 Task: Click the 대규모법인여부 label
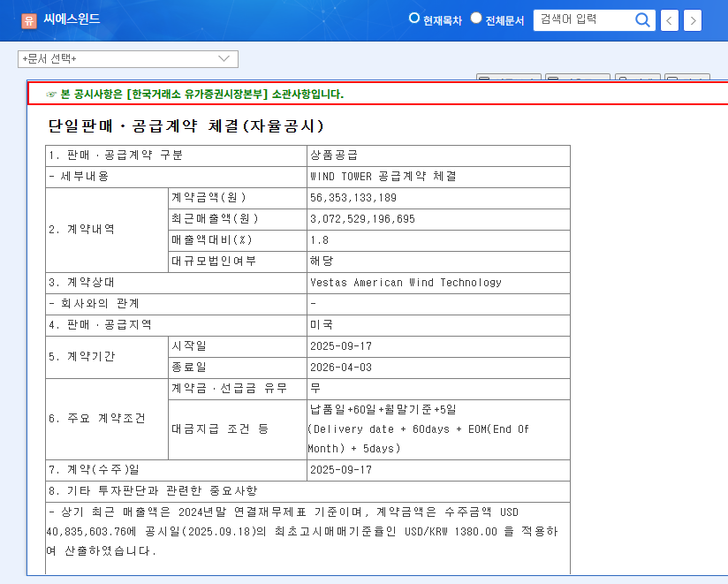[238, 262]
